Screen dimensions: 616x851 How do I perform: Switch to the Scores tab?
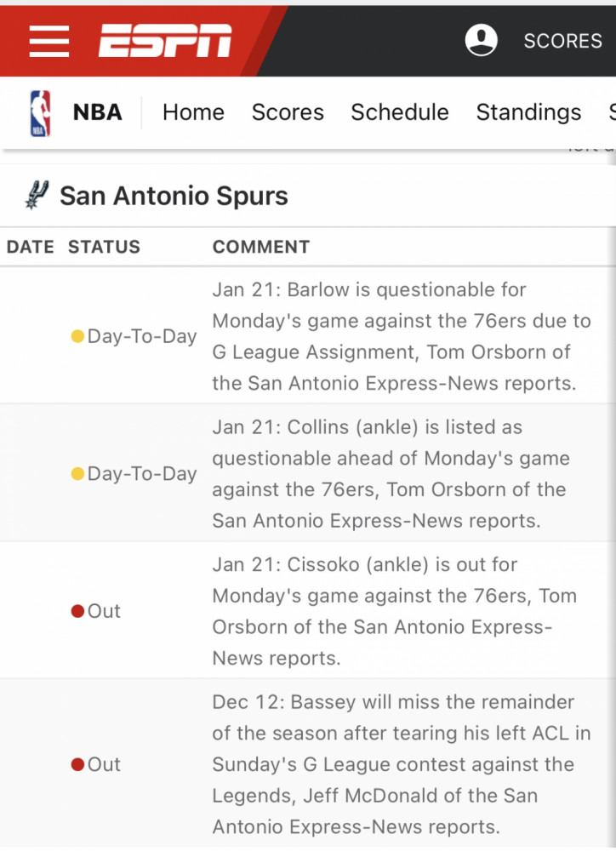(x=288, y=112)
